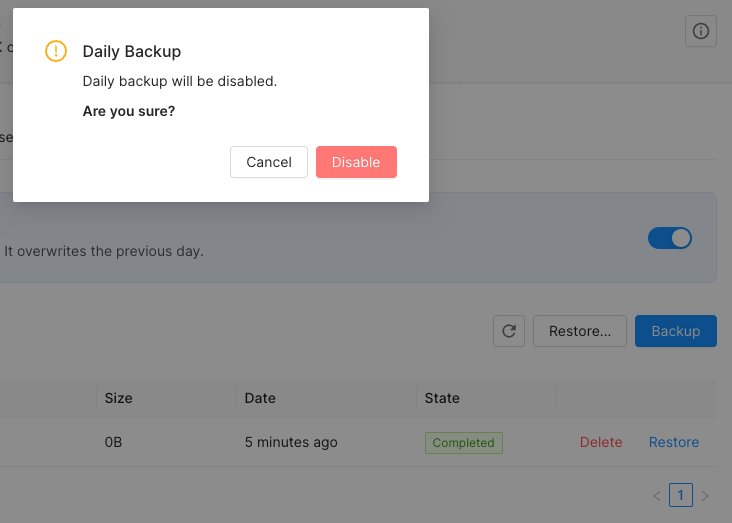
Task: Click the State column header
Action: [x=442, y=398]
